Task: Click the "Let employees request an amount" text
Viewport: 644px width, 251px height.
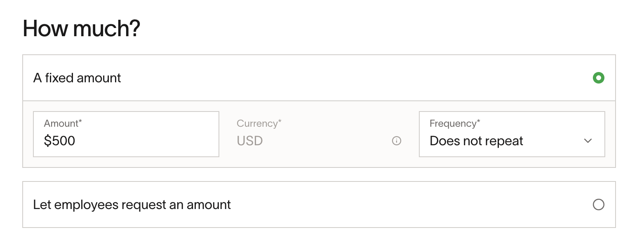Action: [132, 205]
